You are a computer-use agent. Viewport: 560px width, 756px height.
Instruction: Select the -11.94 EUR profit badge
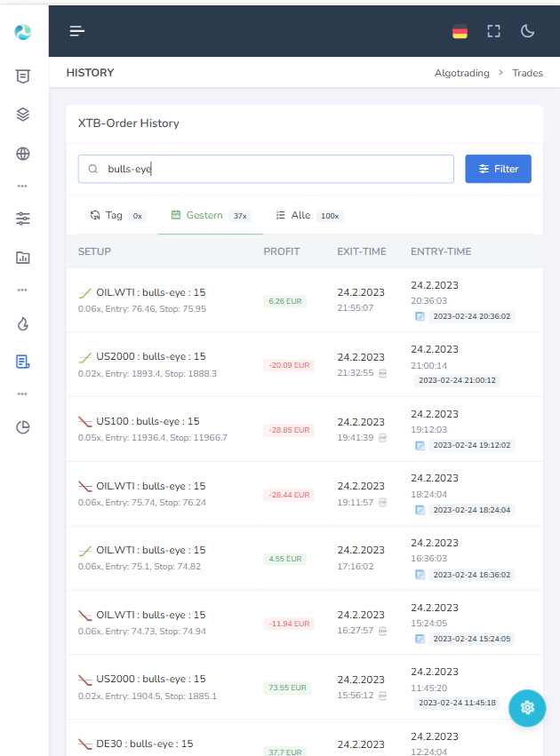pyautogui.click(x=289, y=624)
